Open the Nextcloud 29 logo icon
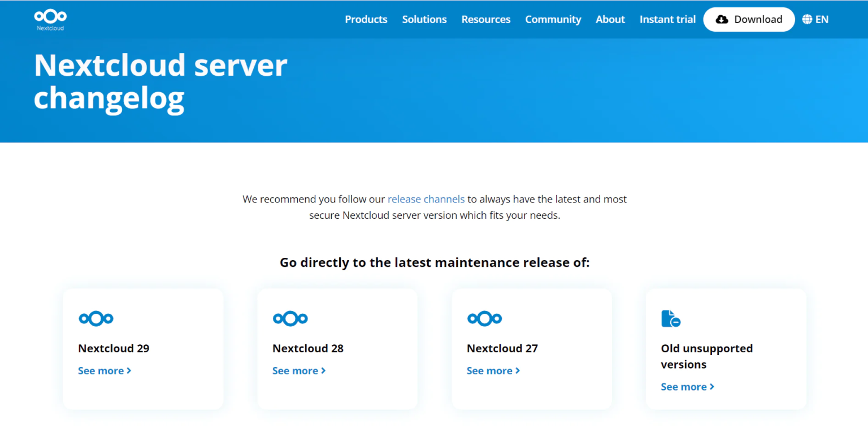This screenshot has width=868, height=428. [96, 318]
